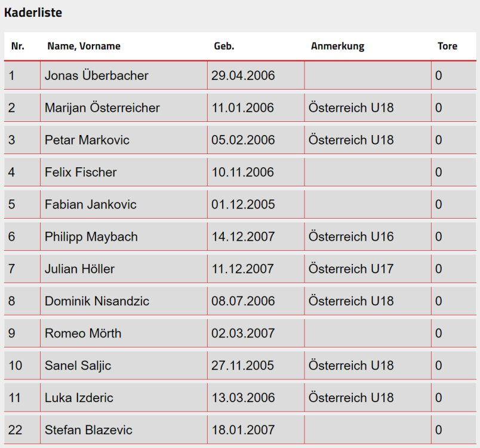Click the Kaderliste heading
Viewport: 480px width, 448px height.
tap(33, 13)
